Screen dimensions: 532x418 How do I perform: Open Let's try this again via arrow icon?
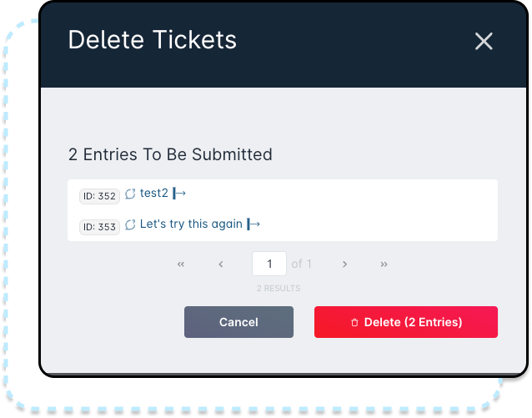[253, 224]
